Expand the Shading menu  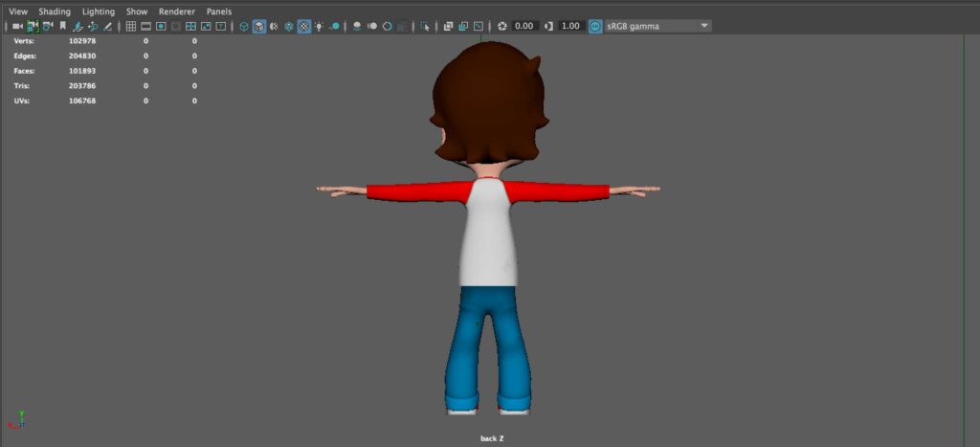pos(55,11)
